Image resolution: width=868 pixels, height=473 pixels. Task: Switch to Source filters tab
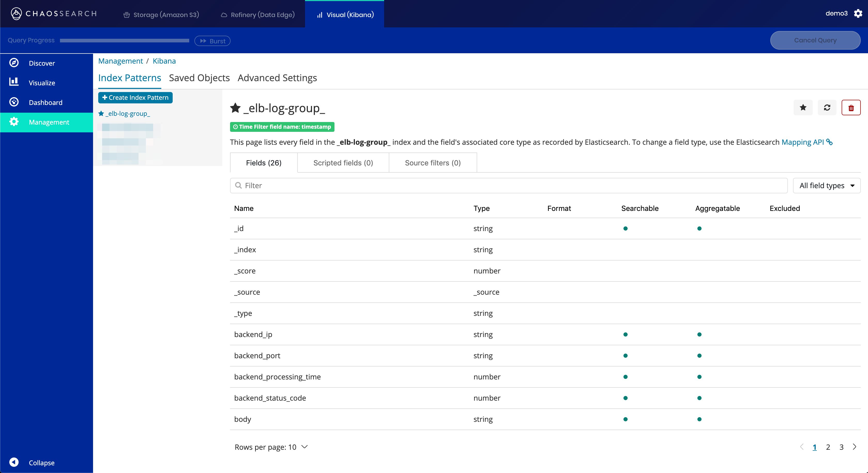coord(432,163)
